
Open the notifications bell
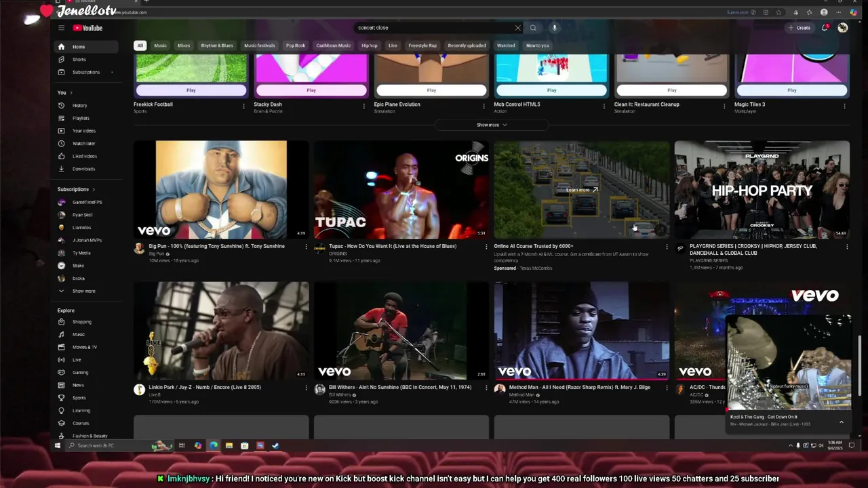pyautogui.click(x=825, y=28)
